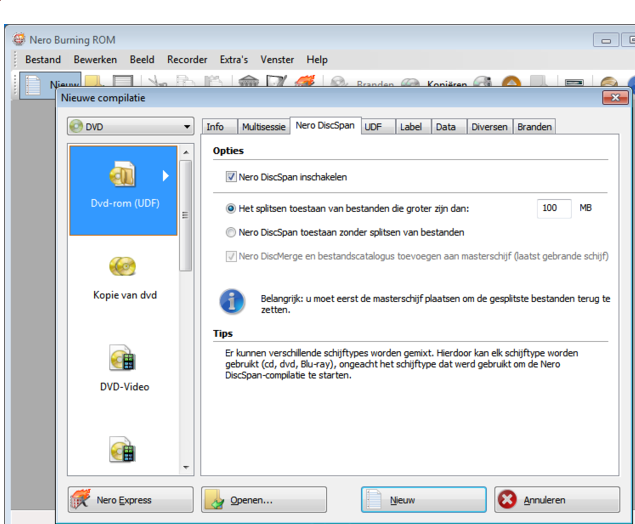The width and height of the screenshot is (635, 524).
Task: Click scroll up arrow in compilation list
Action: click(186, 152)
